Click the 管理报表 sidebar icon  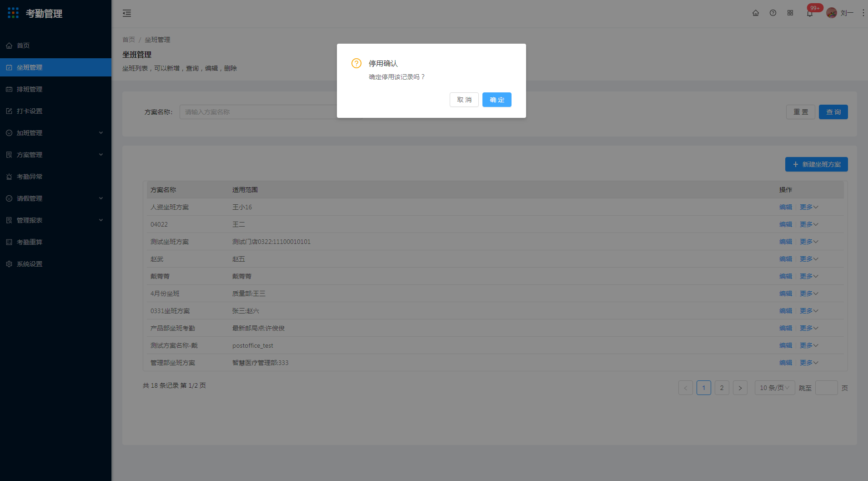point(9,220)
